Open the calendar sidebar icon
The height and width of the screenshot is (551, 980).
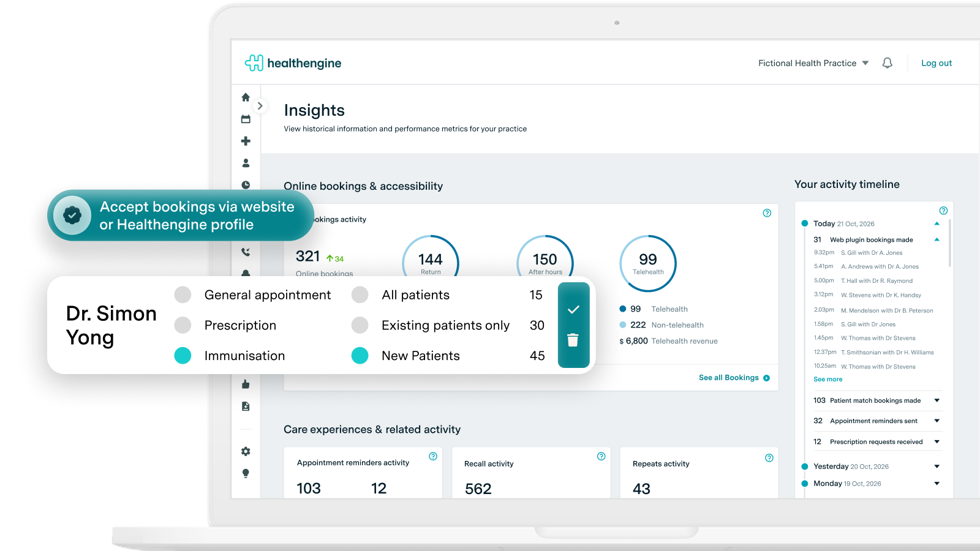click(246, 119)
